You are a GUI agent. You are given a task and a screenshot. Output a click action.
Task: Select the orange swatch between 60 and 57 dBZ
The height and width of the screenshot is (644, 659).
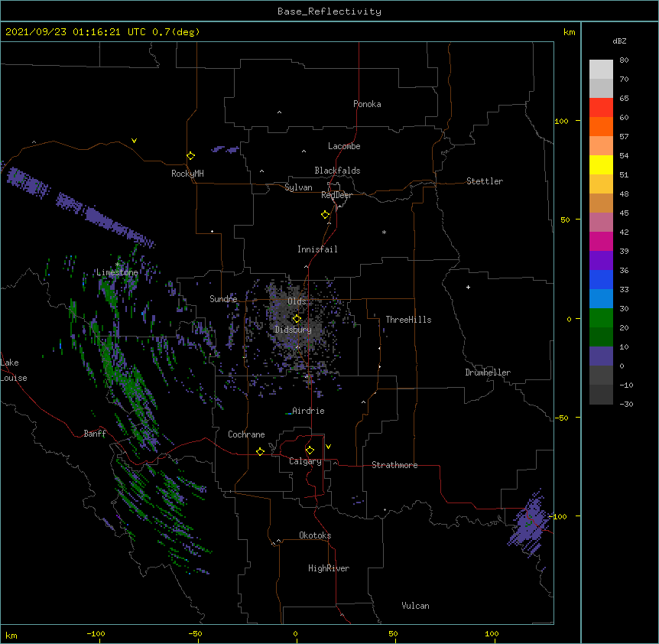601,126
